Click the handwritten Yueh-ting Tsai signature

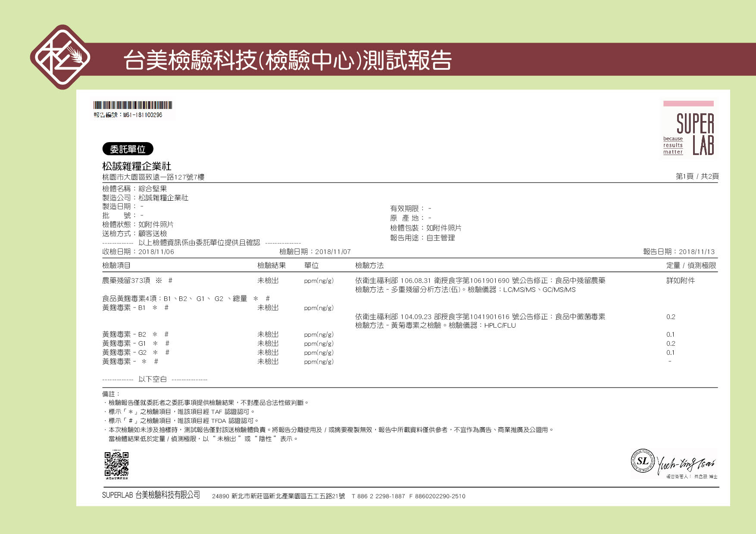point(686,464)
